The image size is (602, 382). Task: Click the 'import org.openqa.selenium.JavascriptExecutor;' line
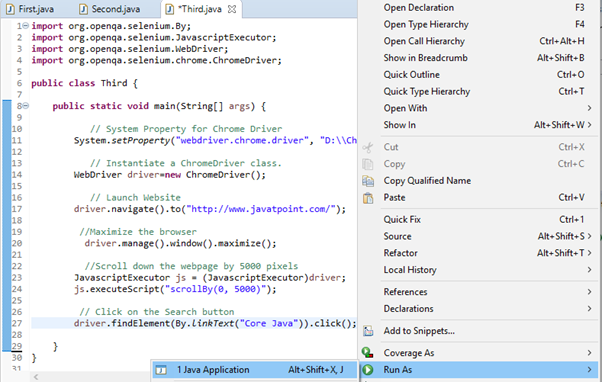pos(154,38)
